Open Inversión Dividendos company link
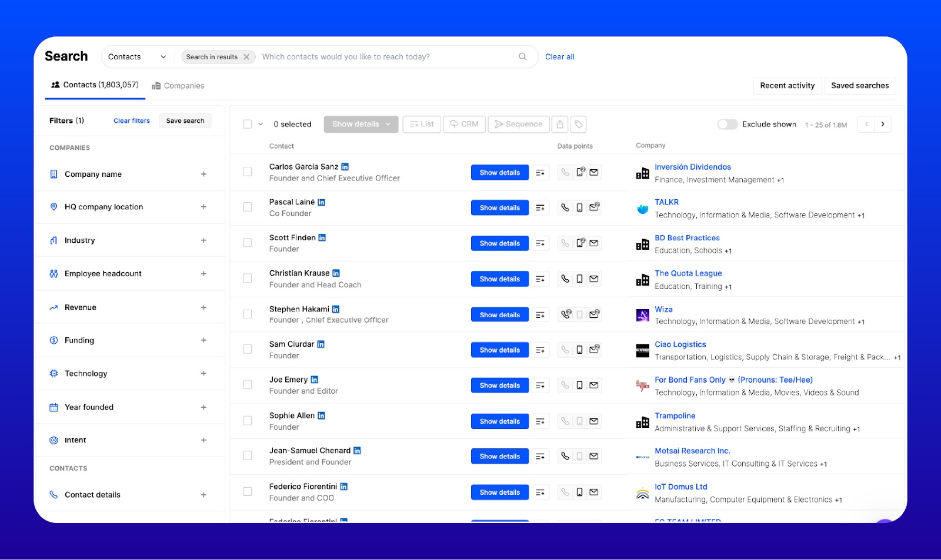Image resolution: width=941 pixels, height=560 pixels. (x=693, y=167)
